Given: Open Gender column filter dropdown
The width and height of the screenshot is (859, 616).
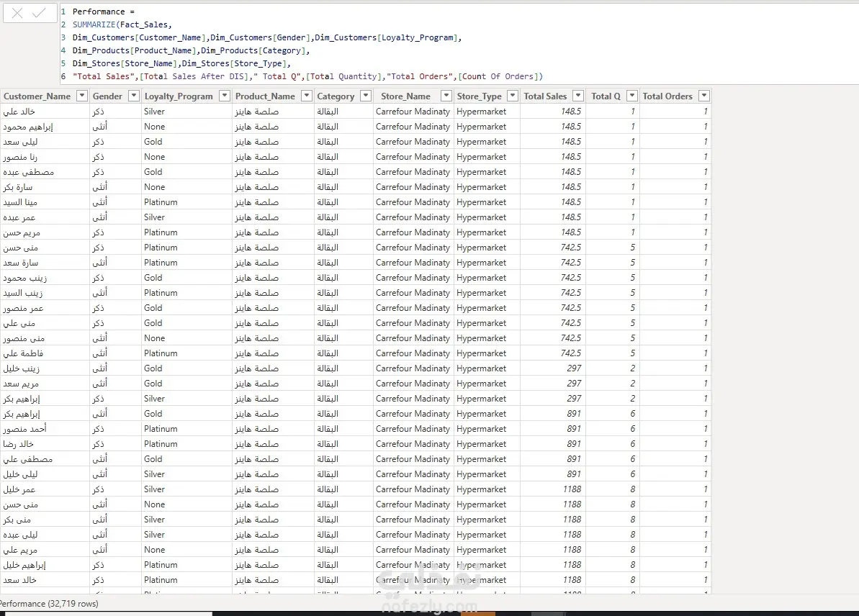Looking at the screenshot, I should 133,96.
